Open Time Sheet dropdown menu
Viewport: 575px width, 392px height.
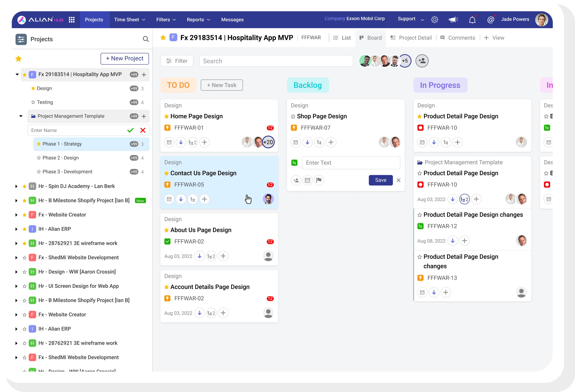(x=130, y=19)
